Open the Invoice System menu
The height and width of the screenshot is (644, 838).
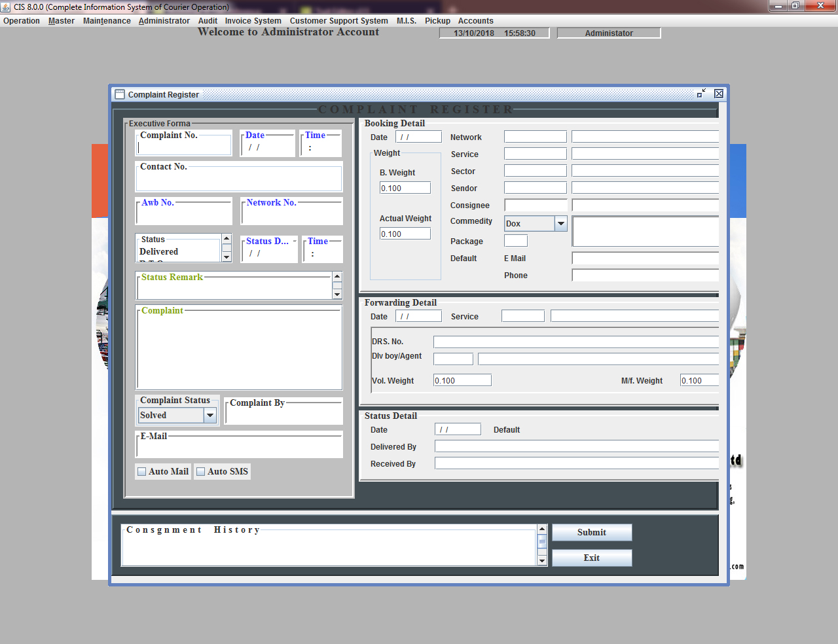(253, 21)
